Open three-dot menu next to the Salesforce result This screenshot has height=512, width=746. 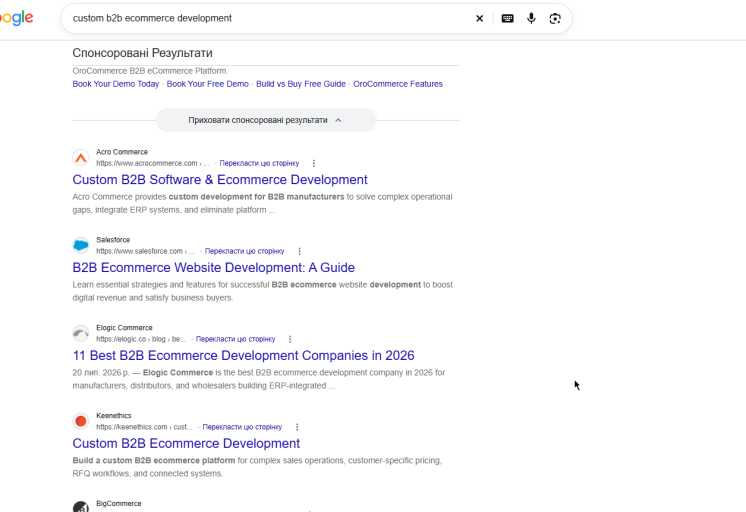click(x=299, y=251)
